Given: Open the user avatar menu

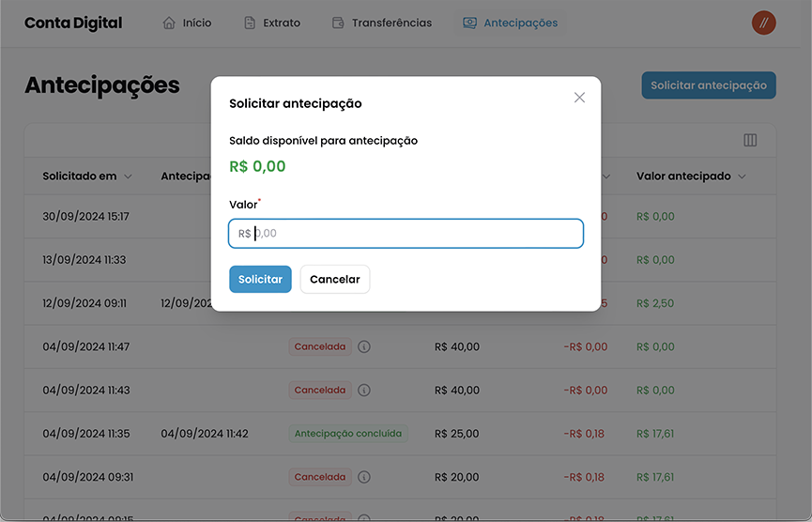Looking at the screenshot, I should coord(763,23).
